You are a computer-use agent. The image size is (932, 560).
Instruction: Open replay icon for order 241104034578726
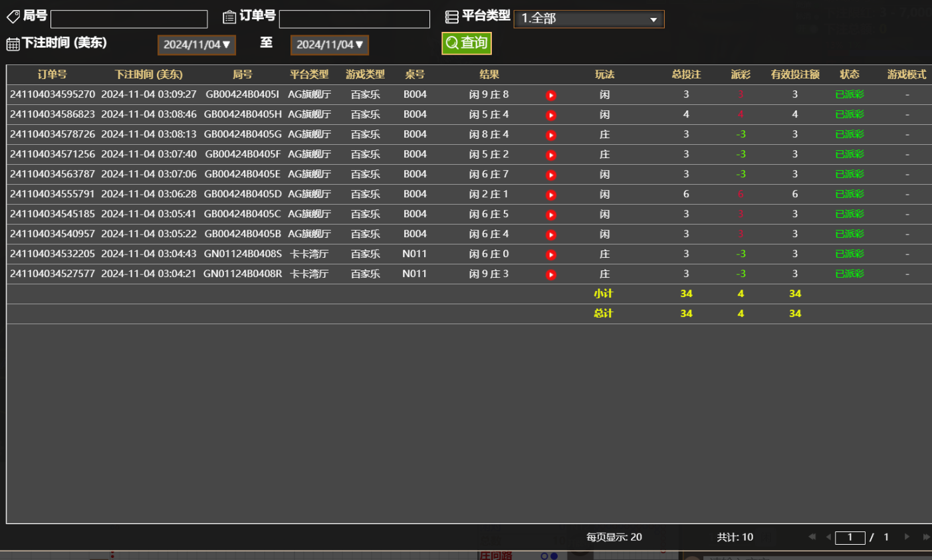[550, 135]
